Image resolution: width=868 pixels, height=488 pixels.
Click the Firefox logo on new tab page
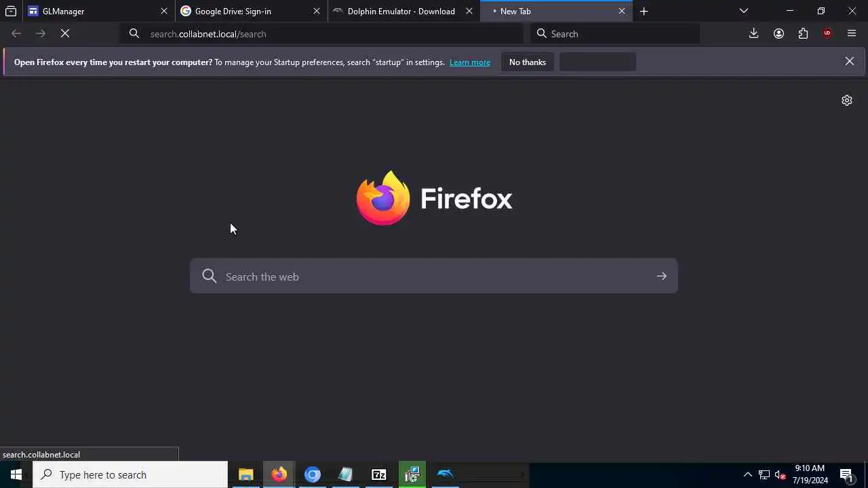click(x=434, y=198)
